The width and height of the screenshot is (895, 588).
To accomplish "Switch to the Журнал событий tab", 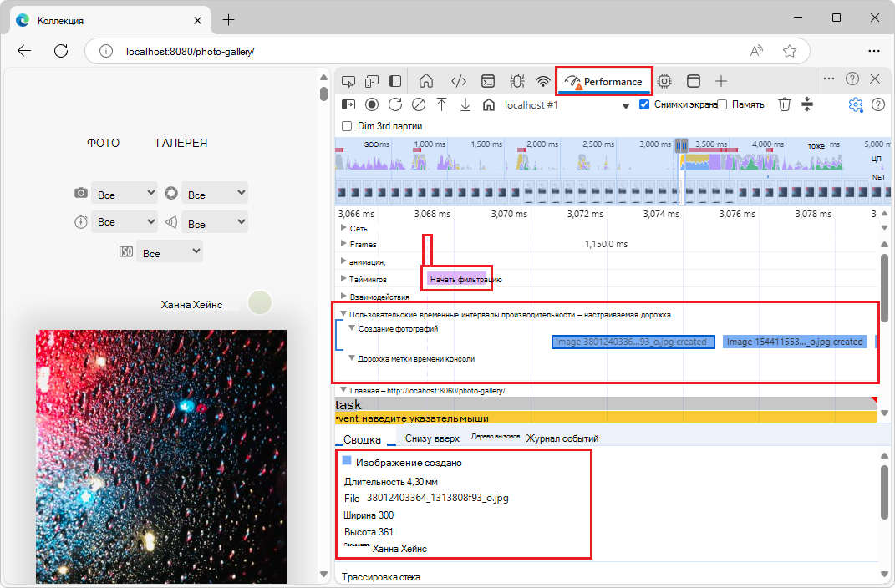I will pos(562,438).
